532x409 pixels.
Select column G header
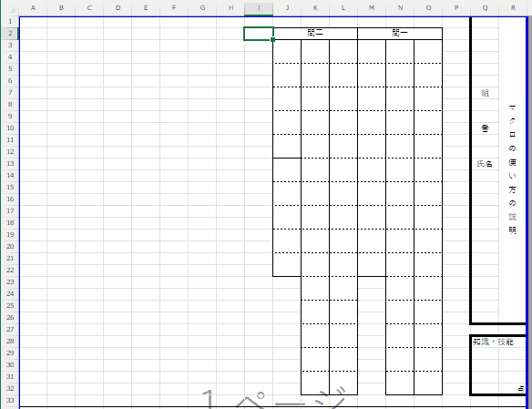click(202, 8)
